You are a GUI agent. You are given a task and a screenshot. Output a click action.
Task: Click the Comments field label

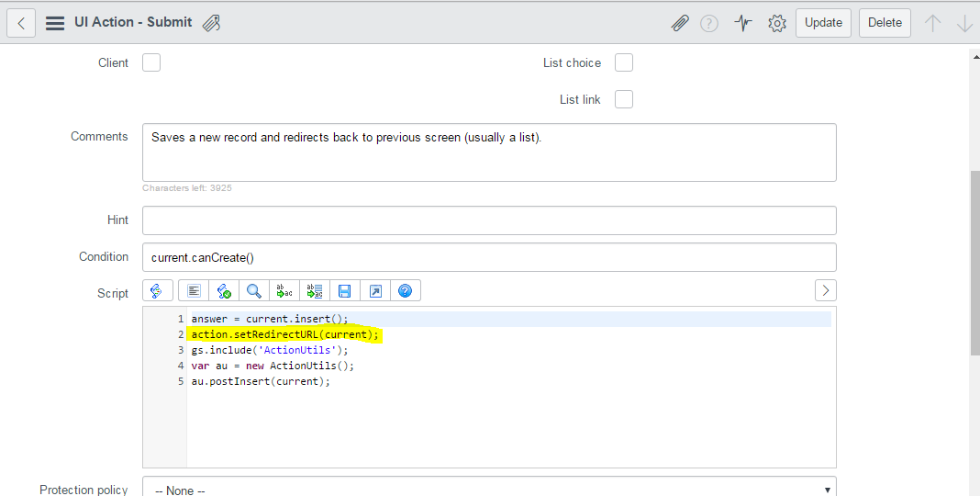pyautogui.click(x=99, y=136)
